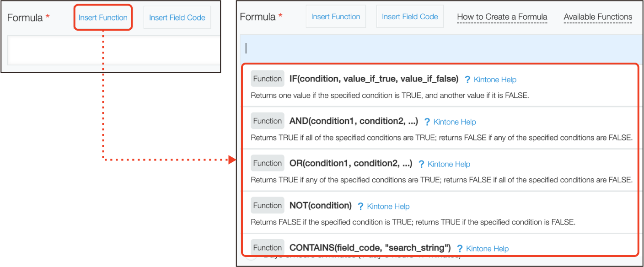Click the question mark icon beside IF function
The image size is (644, 267).
(x=467, y=80)
